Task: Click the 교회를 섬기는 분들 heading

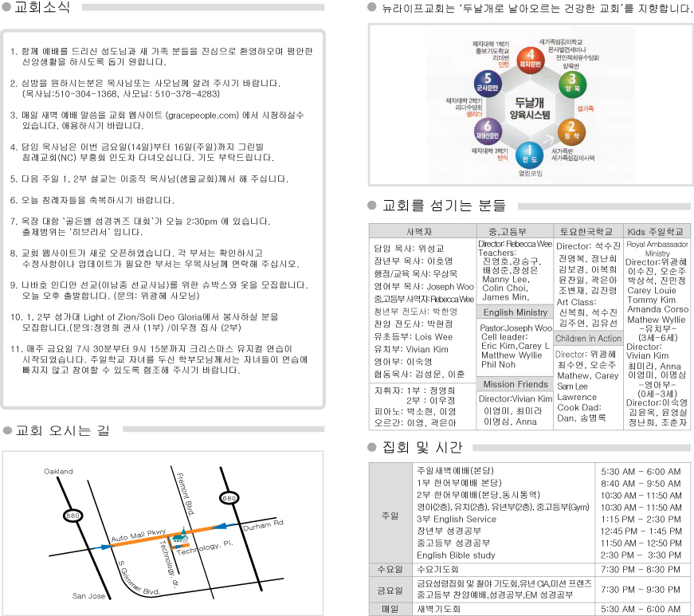Action: 444,206
